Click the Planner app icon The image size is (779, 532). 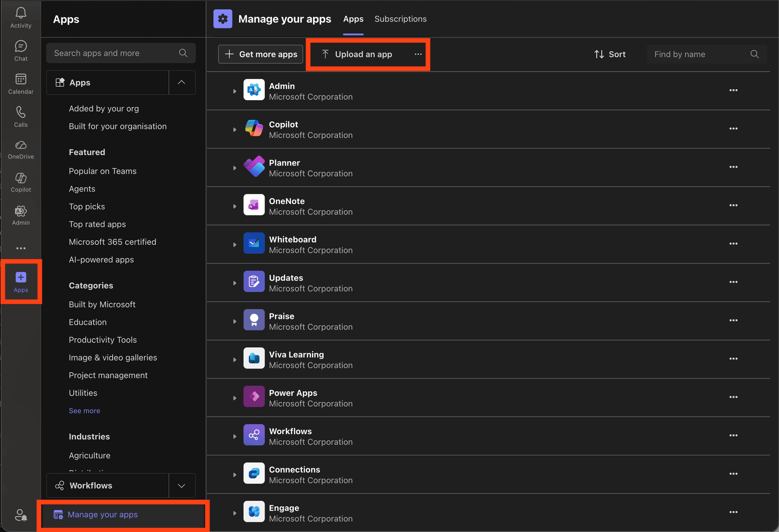click(254, 166)
